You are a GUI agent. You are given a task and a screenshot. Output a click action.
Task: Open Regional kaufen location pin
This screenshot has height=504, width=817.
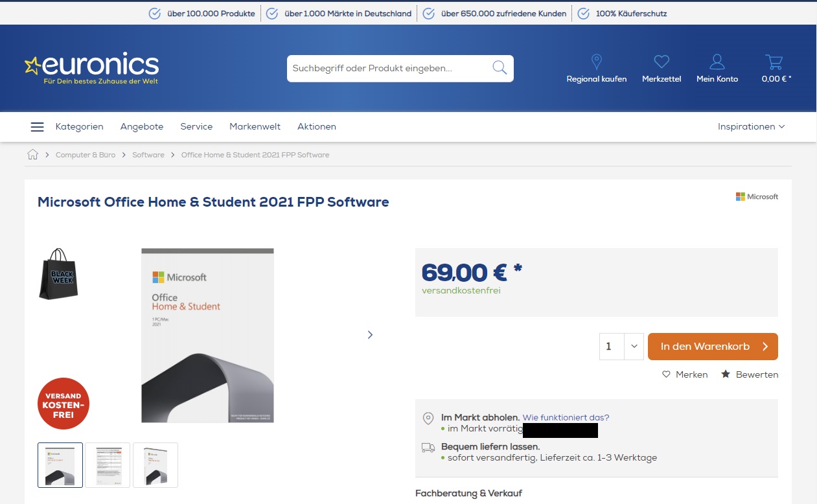point(597,62)
